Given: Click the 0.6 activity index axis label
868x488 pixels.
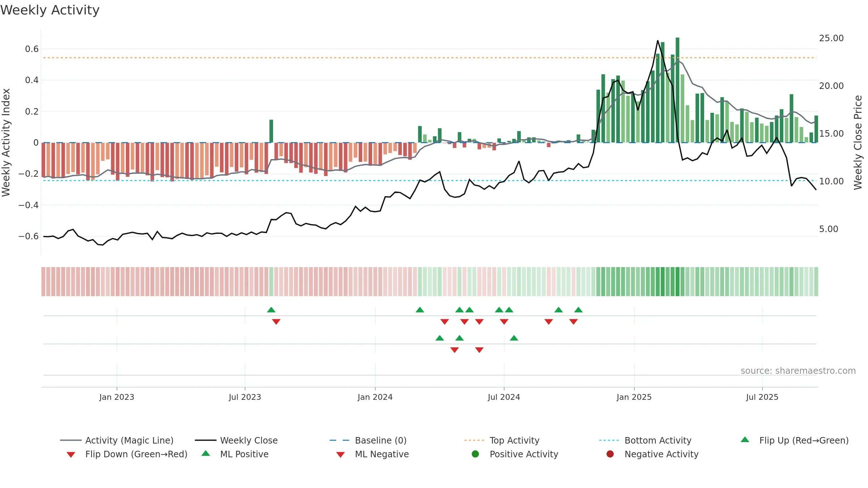Looking at the screenshot, I should coord(32,49).
